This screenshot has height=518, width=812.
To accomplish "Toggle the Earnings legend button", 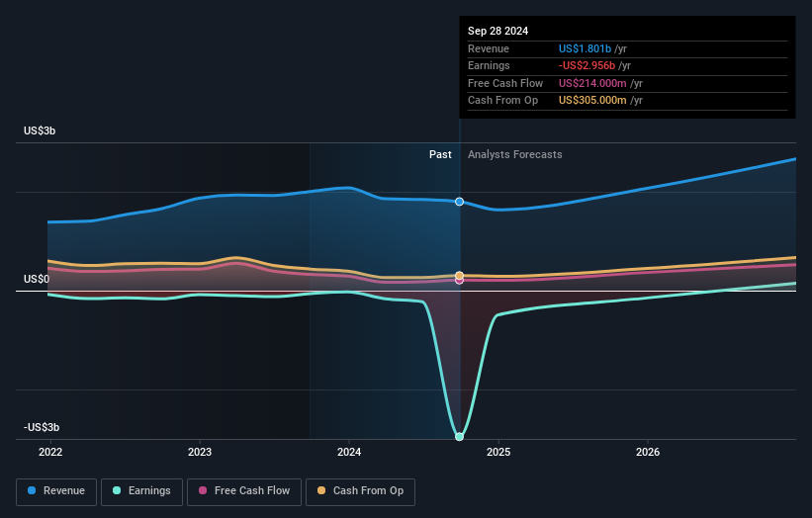I will [141, 491].
